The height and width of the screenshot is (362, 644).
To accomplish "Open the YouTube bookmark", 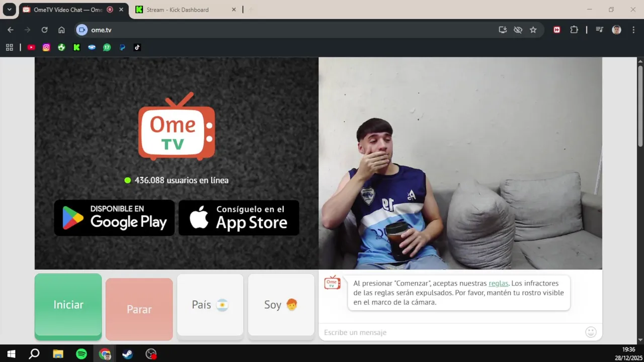I will pos(31,47).
